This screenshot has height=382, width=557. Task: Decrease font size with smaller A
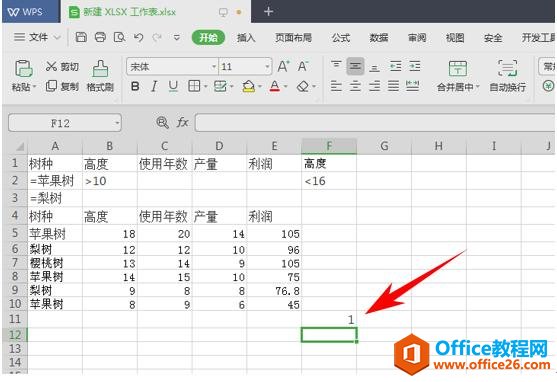pos(303,66)
